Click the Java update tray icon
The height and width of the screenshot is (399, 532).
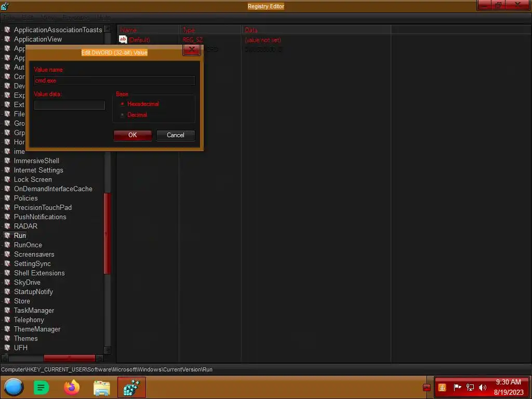(x=442, y=388)
